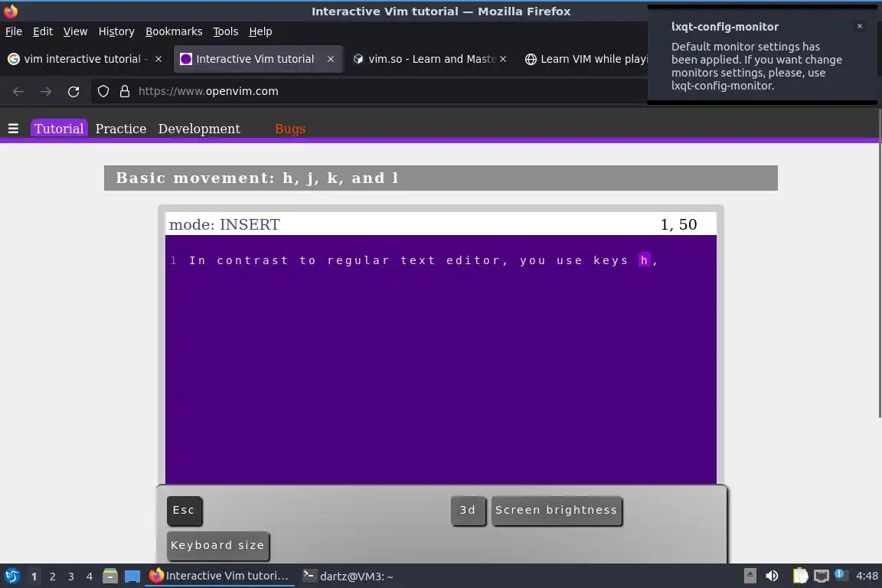Click the page vertical scrollbar
The height and width of the screenshot is (588, 882).
879,263
